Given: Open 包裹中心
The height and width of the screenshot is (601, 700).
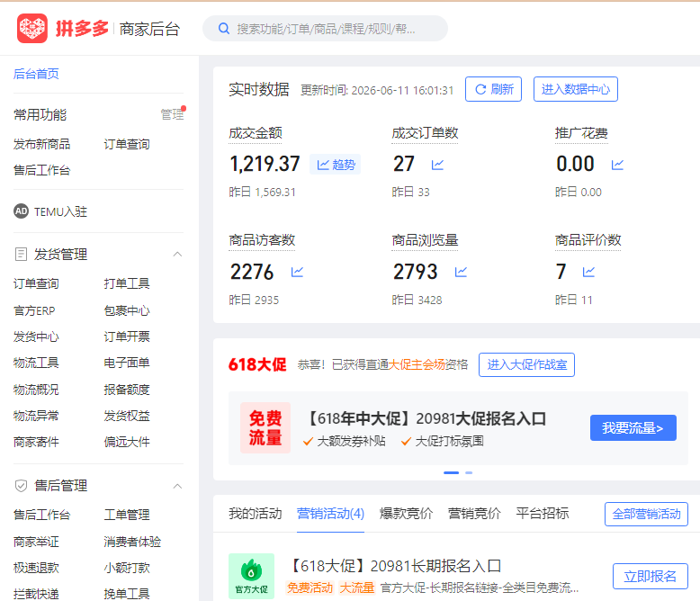Looking at the screenshot, I should pyautogui.click(x=127, y=310).
